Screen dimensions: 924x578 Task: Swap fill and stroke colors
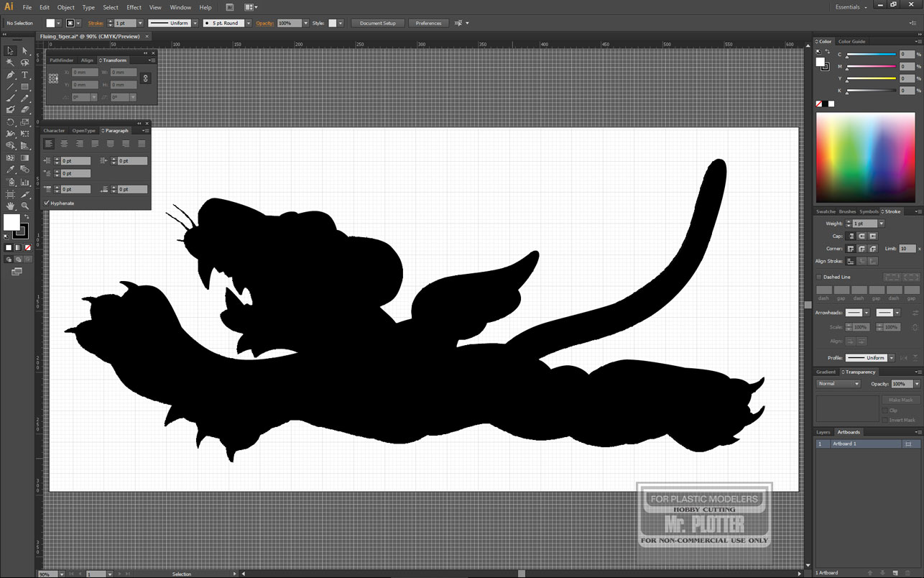point(26,216)
